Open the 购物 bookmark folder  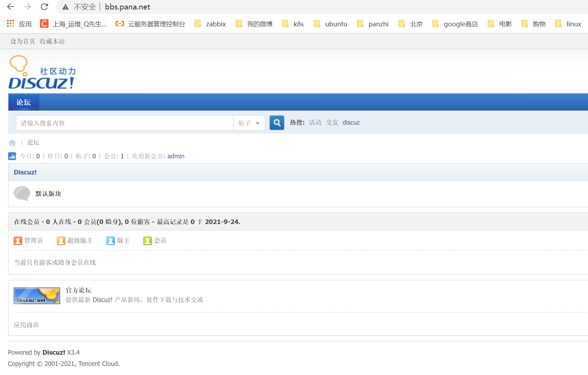click(x=534, y=24)
